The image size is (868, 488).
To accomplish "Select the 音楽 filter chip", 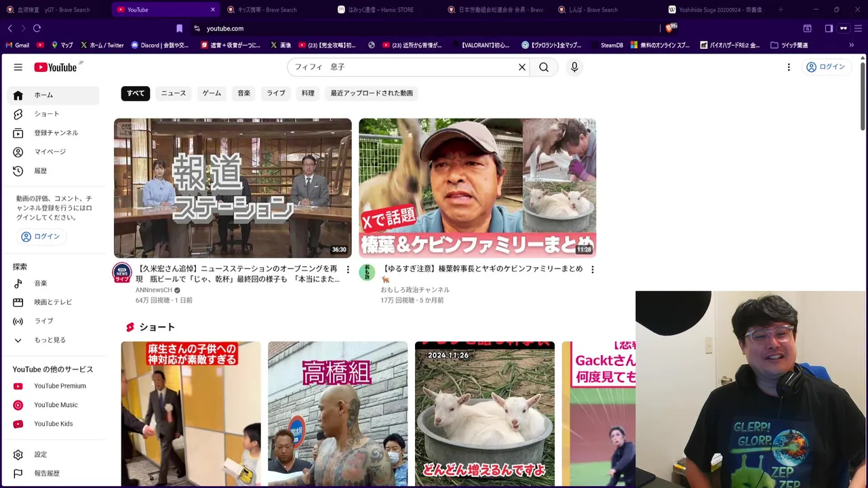I will [244, 94].
